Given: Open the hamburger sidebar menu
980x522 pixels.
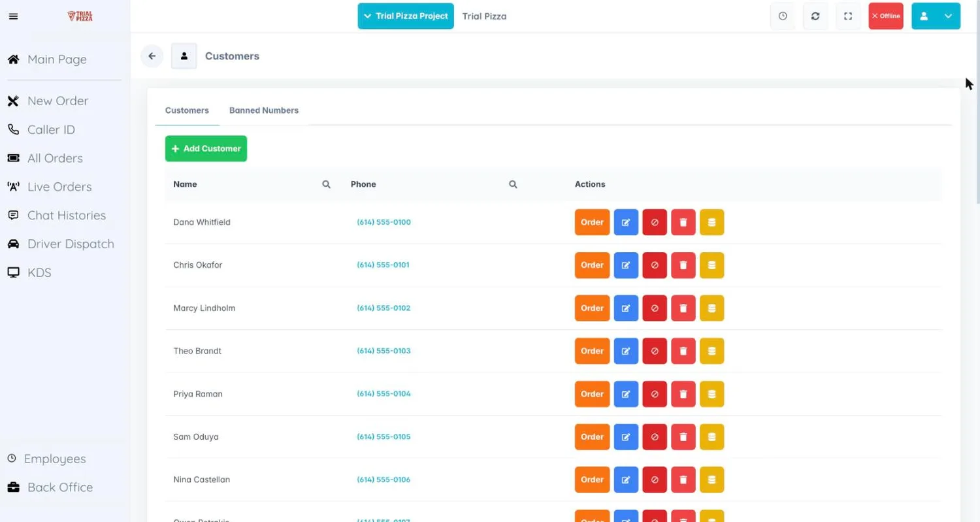Looking at the screenshot, I should (x=13, y=16).
